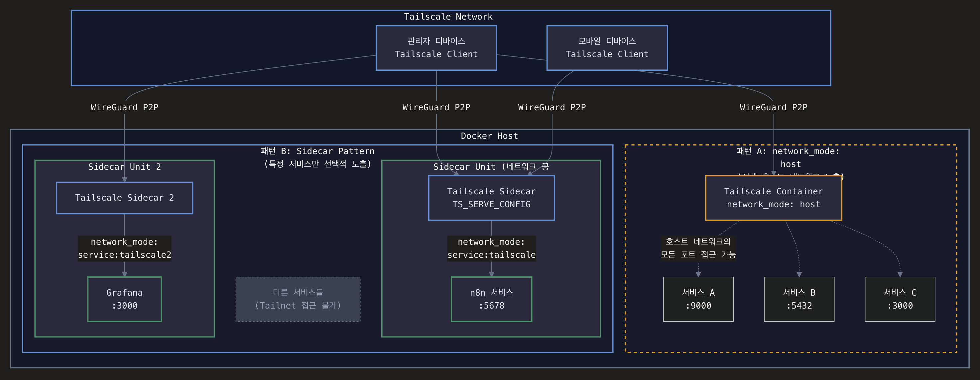Click the 모바일 디바이스 Tailscale Client node
Image resolution: width=980 pixels, height=380 pixels.
pyautogui.click(x=607, y=48)
